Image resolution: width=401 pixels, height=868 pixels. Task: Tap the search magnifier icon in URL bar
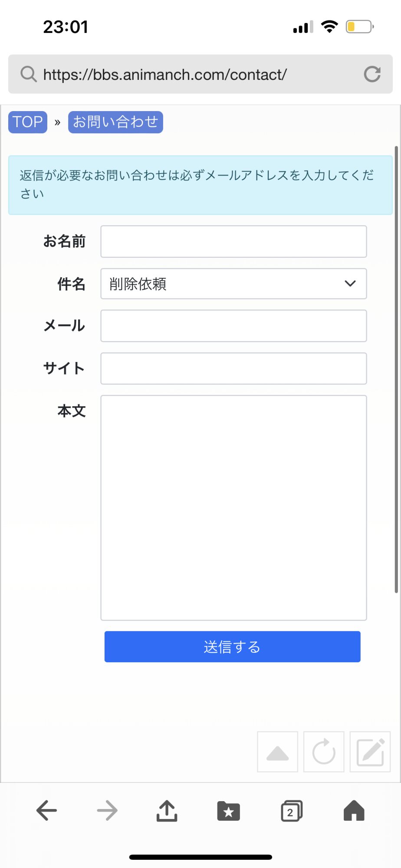29,74
